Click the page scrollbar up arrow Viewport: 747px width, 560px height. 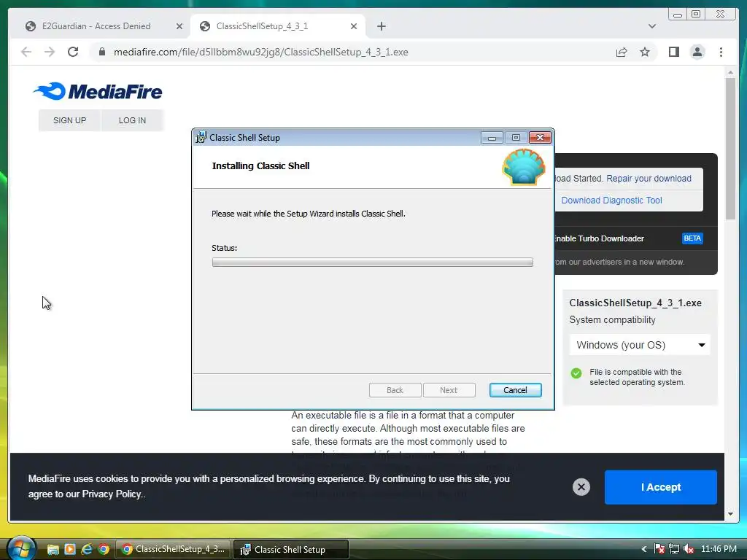click(730, 72)
